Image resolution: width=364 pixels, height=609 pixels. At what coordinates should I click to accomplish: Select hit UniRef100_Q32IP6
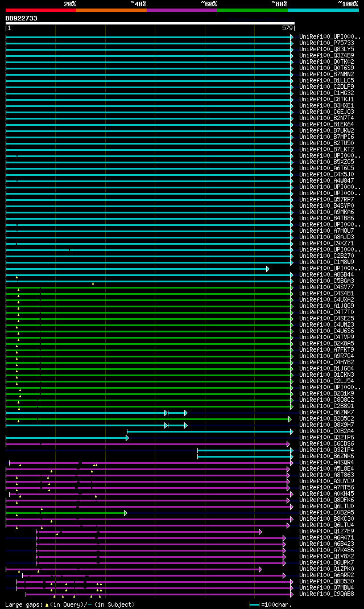pyautogui.click(x=326, y=438)
